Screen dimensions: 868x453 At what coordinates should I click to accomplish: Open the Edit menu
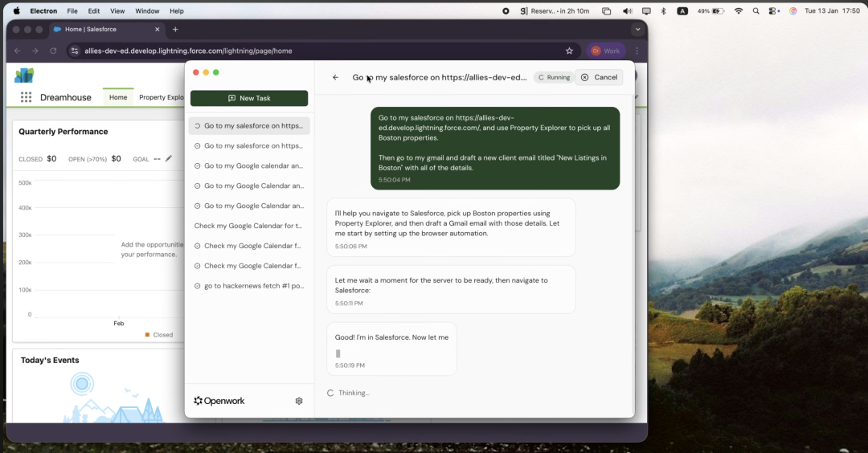click(94, 11)
